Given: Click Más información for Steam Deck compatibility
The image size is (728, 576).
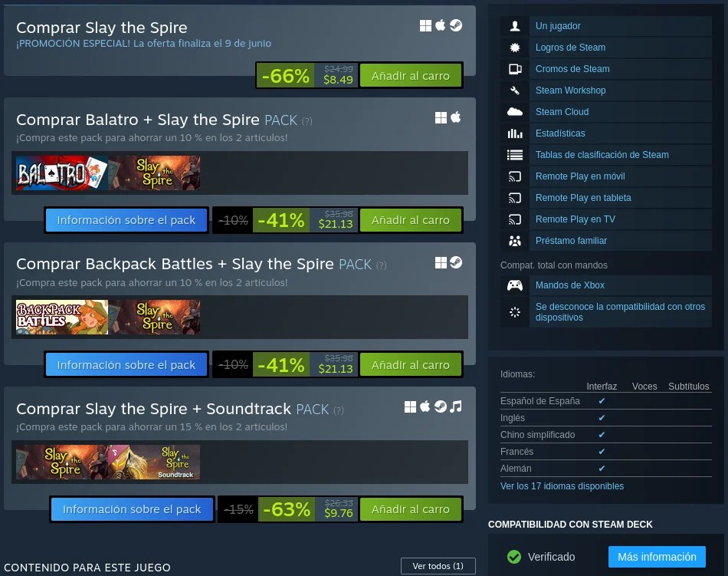Looking at the screenshot, I should (657, 557).
